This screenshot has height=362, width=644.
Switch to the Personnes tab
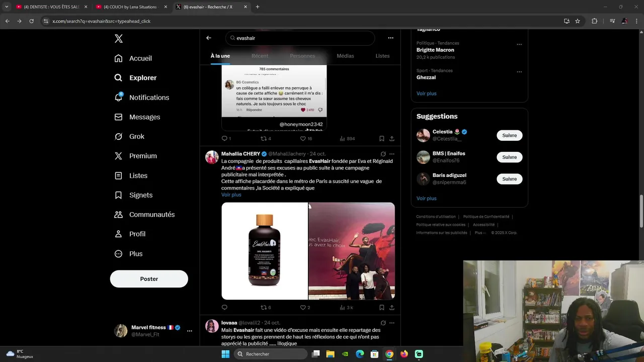coord(302,56)
